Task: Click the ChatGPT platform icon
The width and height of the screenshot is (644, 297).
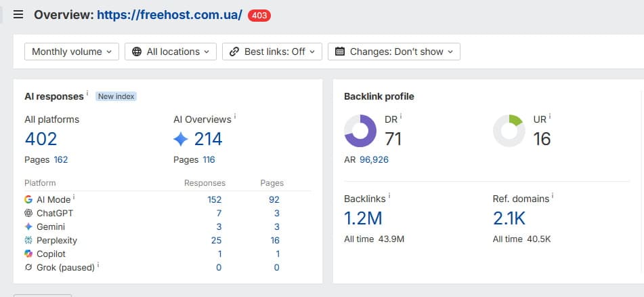Action: [x=28, y=213]
